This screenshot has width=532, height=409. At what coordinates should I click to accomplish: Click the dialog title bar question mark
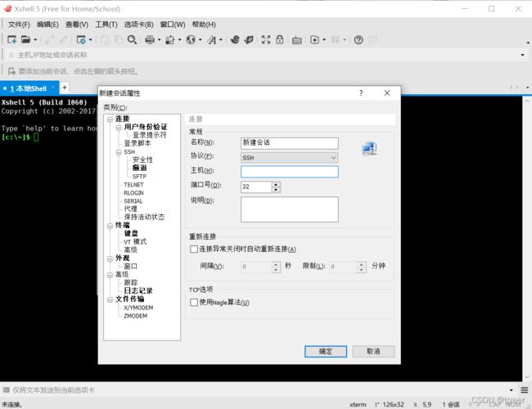(x=361, y=93)
